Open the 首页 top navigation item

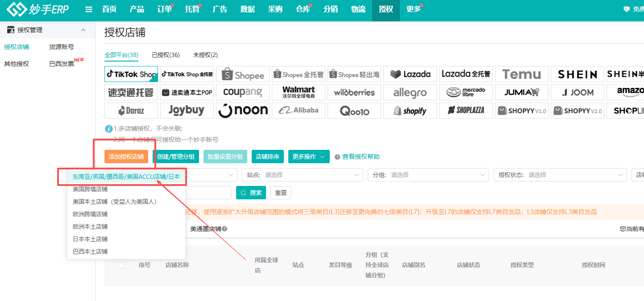click(109, 9)
